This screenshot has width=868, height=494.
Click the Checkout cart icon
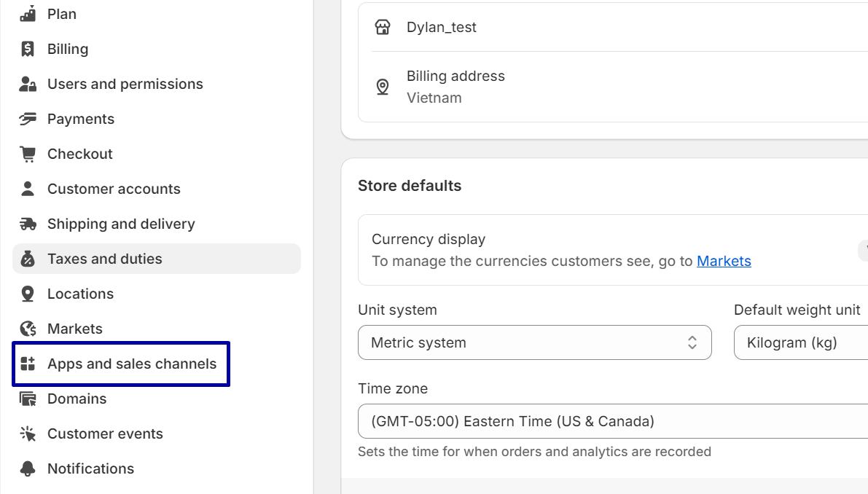coord(28,154)
